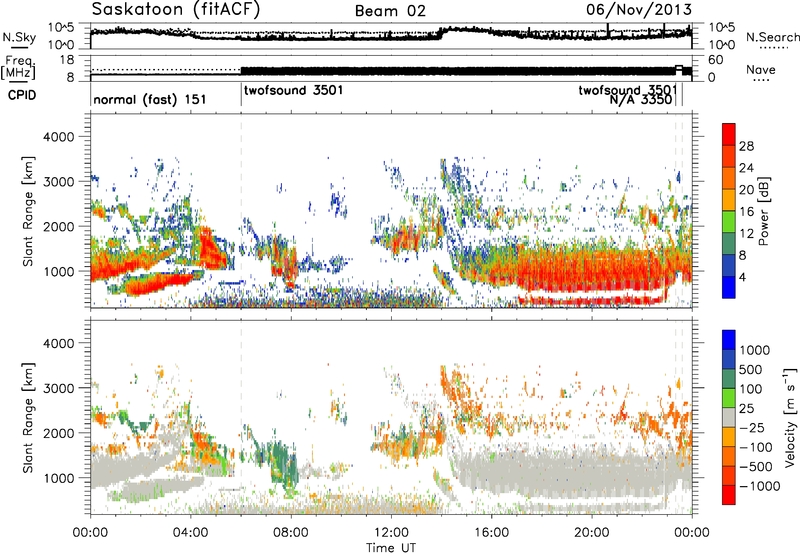Click the 'Beam 02' label

click(x=390, y=11)
